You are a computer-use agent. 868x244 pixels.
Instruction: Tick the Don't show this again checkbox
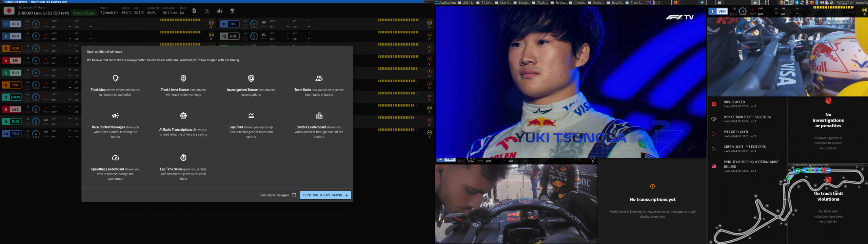[x=294, y=195]
